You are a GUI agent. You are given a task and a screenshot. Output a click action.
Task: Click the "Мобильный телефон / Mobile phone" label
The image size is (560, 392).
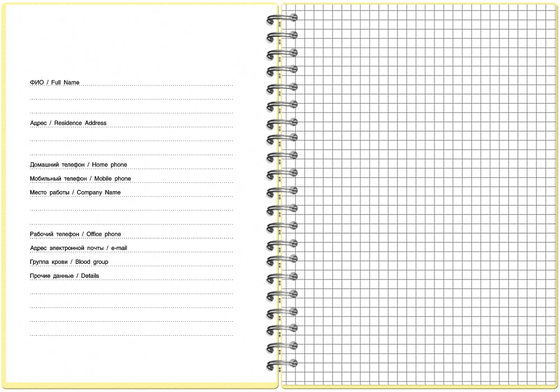pyautogui.click(x=80, y=179)
